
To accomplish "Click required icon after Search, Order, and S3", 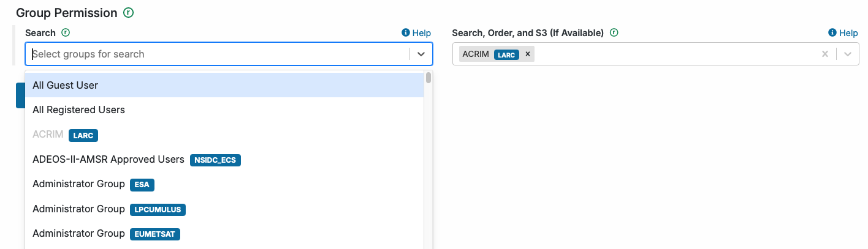I will point(614,33).
